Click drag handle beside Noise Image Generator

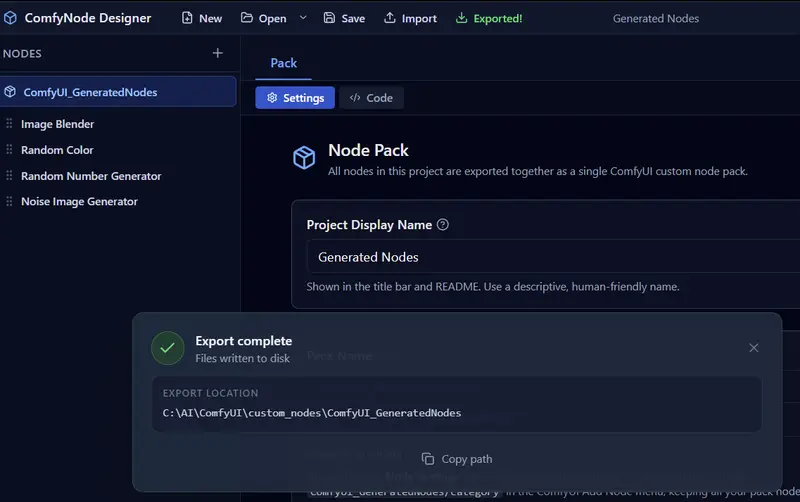point(9,201)
